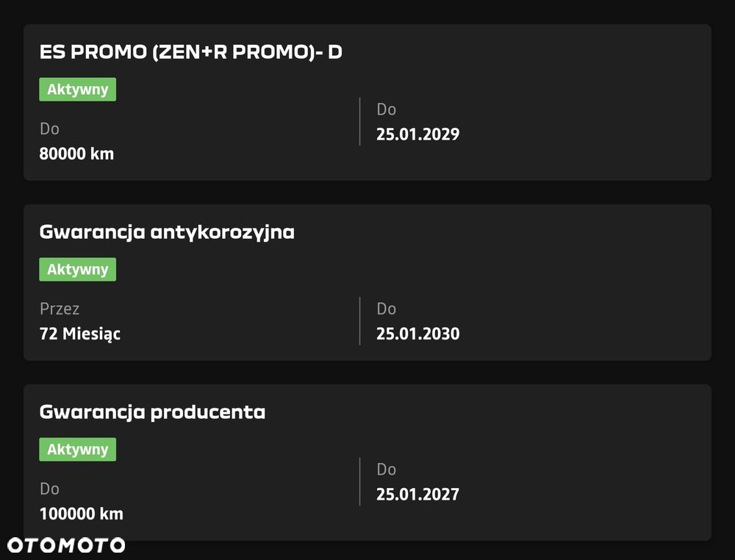Image resolution: width=735 pixels, height=560 pixels.
Task: Click the Do label above 100000 km
Action: coord(49,489)
